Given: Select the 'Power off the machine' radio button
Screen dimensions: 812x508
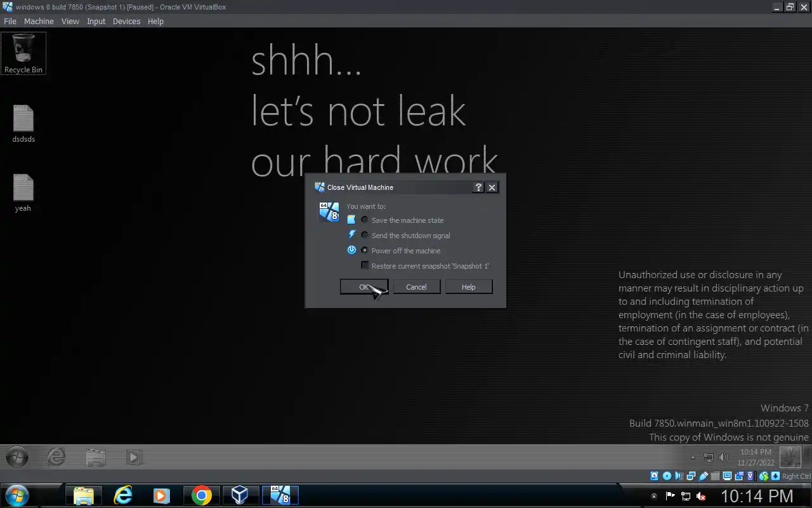Looking at the screenshot, I should pyautogui.click(x=364, y=250).
